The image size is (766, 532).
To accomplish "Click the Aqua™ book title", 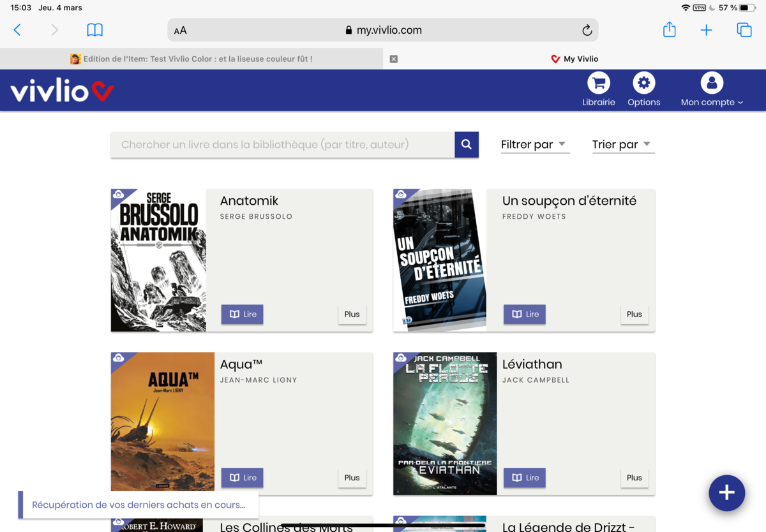I will [241, 364].
